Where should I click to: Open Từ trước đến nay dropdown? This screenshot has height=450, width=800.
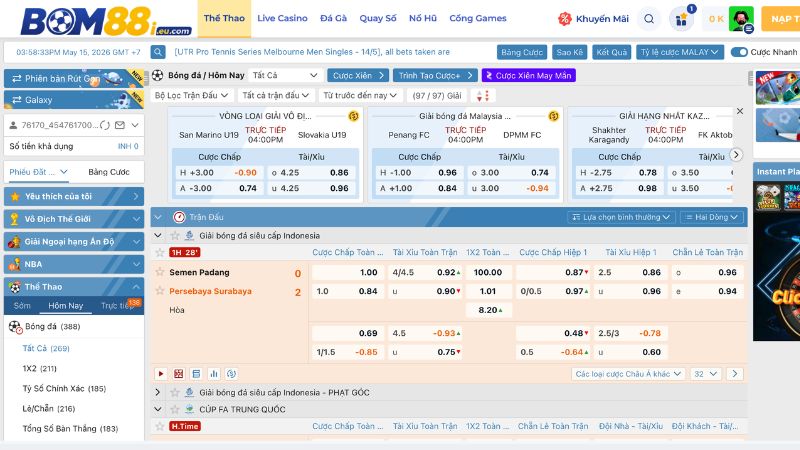coord(360,95)
